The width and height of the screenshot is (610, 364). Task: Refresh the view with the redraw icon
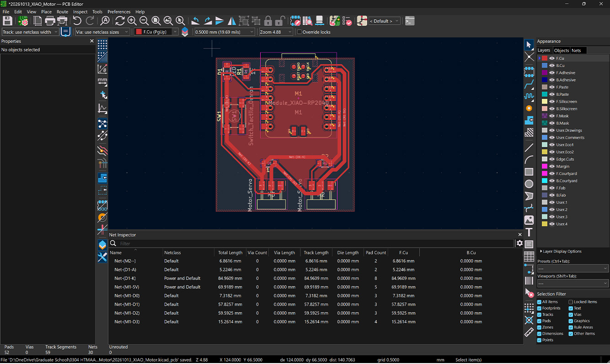[x=120, y=21]
